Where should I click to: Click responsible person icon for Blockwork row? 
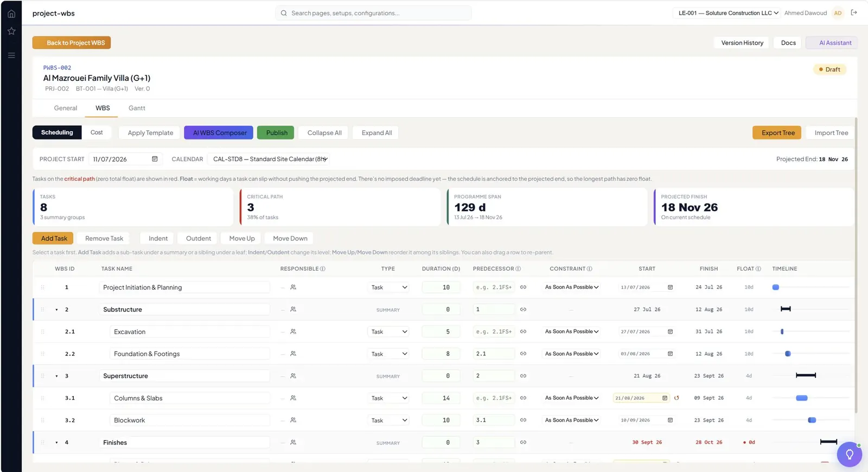[293, 420]
